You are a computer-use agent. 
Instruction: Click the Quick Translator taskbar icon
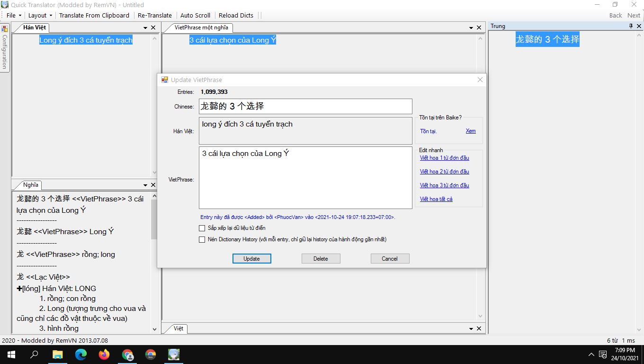tap(174, 355)
